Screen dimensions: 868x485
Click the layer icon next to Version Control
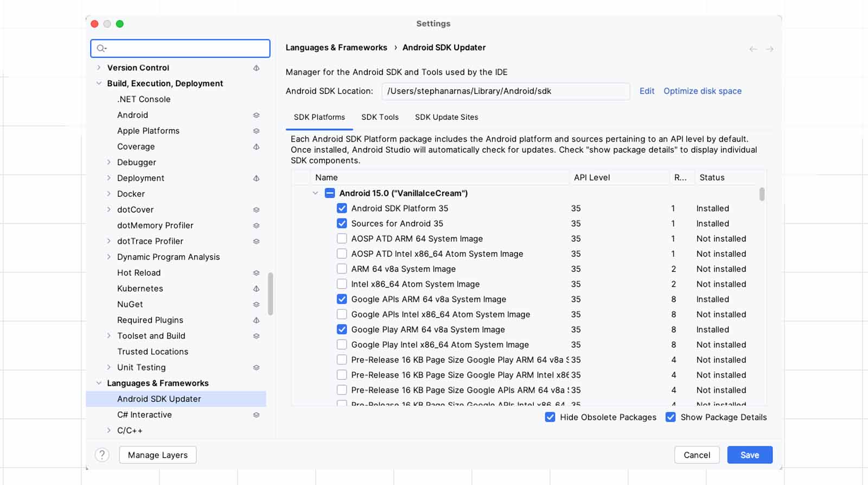256,68
